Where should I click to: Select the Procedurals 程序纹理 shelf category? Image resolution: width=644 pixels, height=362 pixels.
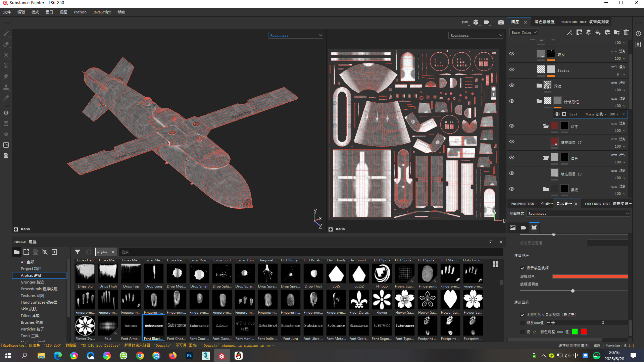[39, 289]
